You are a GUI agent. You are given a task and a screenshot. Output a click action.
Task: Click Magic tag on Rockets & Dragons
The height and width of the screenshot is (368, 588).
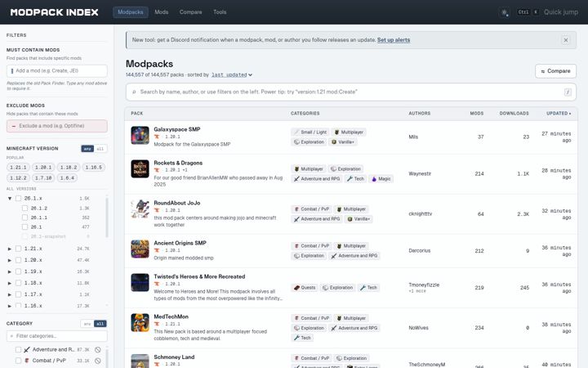coord(381,179)
